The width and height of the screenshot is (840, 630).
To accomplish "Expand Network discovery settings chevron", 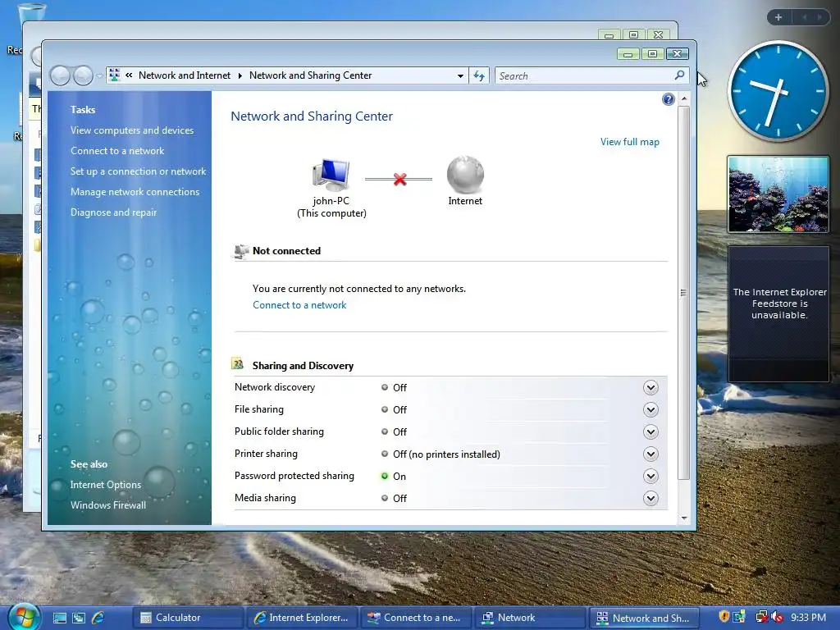I will click(651, 387).
